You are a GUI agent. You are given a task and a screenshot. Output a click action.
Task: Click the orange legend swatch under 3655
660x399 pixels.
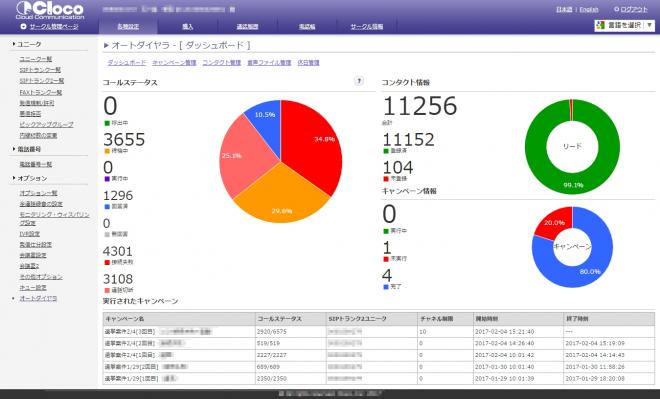[x=107, y=151]
